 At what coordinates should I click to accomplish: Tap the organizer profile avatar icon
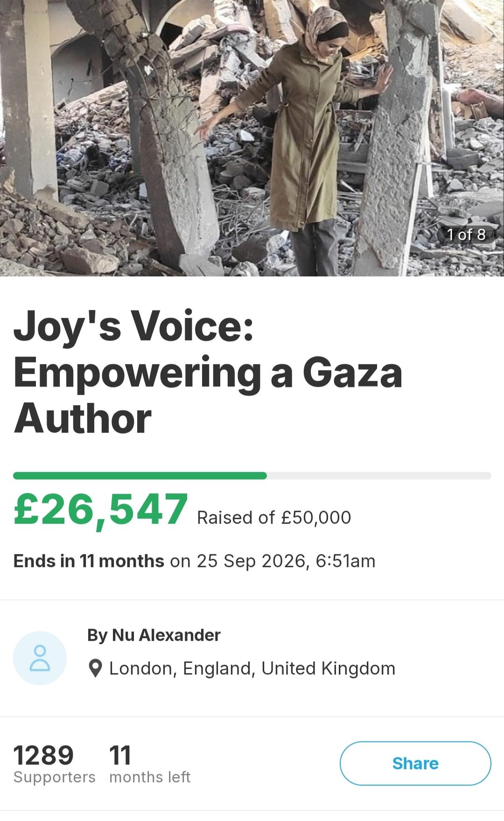pyautogui.click(x=40, y=658)
